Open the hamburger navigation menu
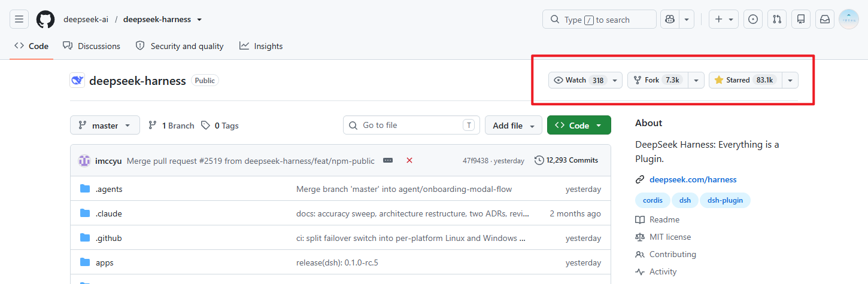 click(19, 19)
